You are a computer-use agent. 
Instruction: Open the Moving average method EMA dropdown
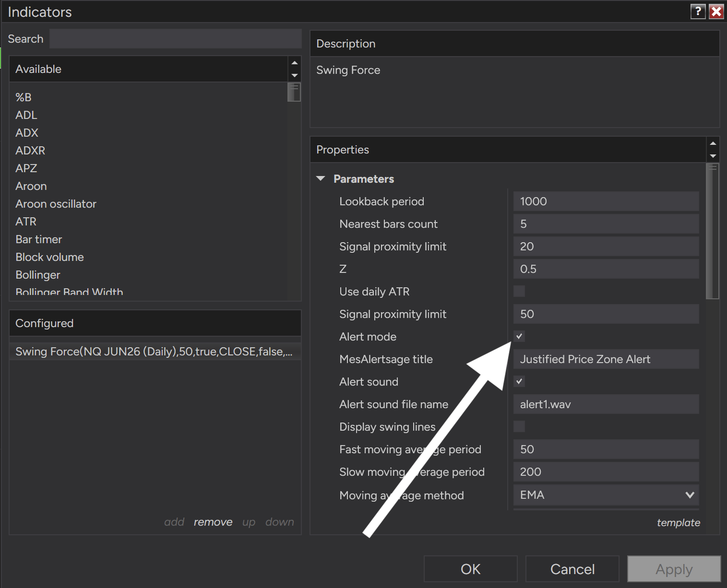click(606, 495)
